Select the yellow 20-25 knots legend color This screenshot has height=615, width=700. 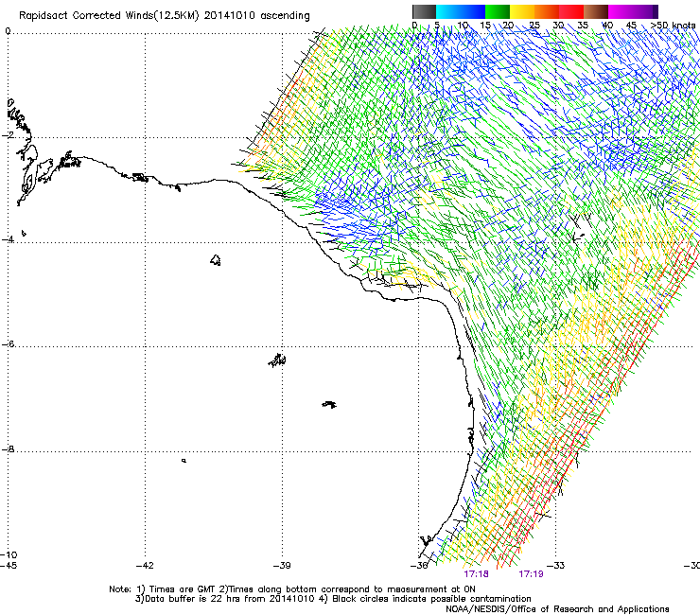point(522,11)
